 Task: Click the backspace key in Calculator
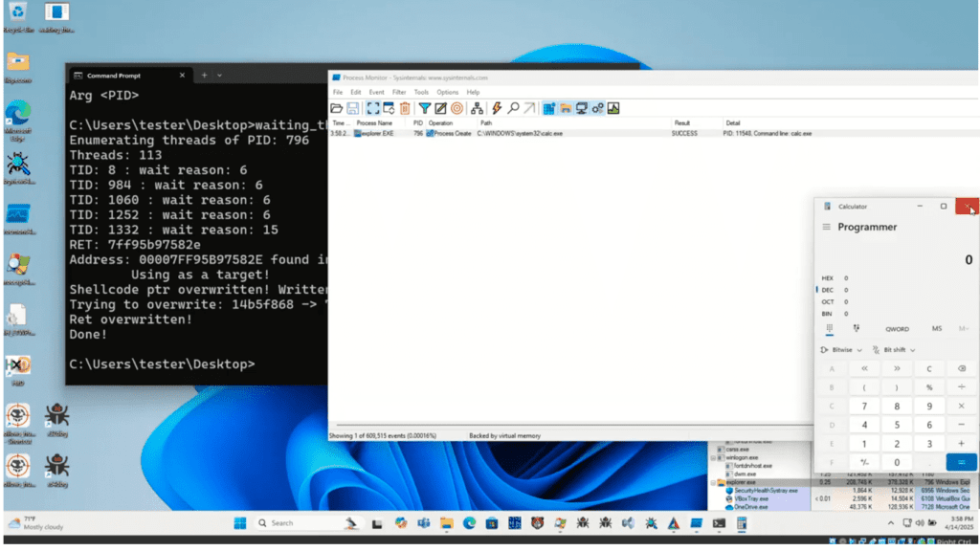click(961, 368)
